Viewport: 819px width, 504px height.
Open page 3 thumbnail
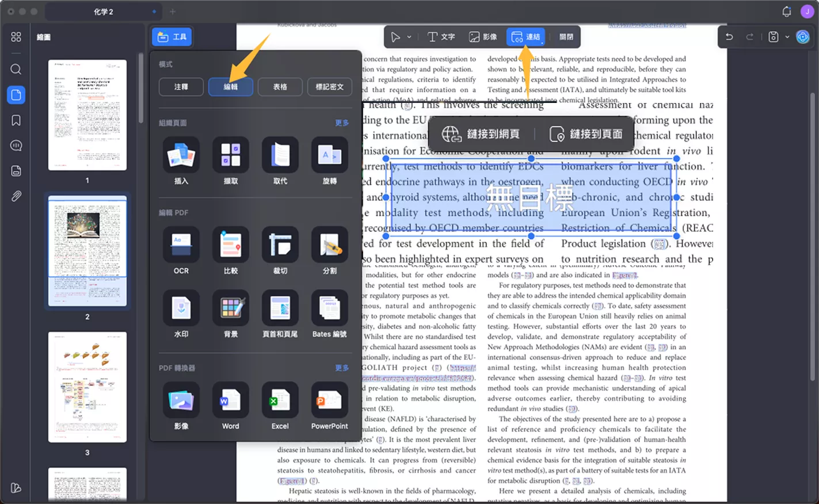point(87,387)
